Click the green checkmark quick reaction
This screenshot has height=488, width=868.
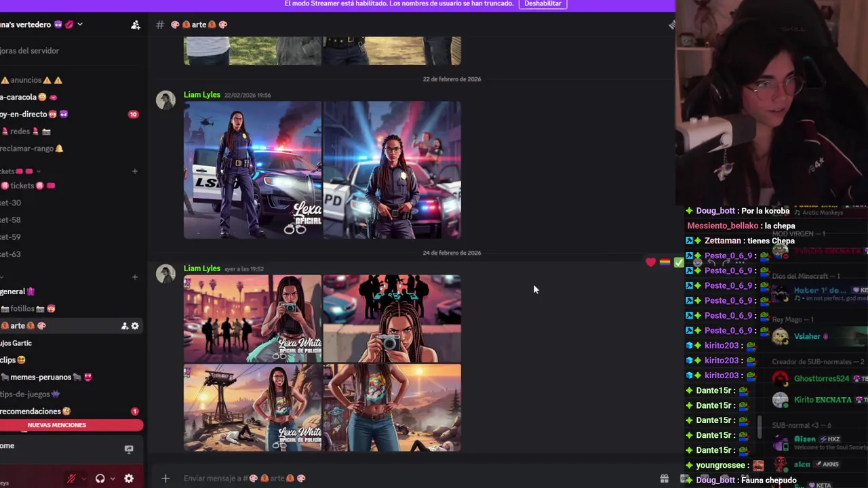click(x=679, y=262)
